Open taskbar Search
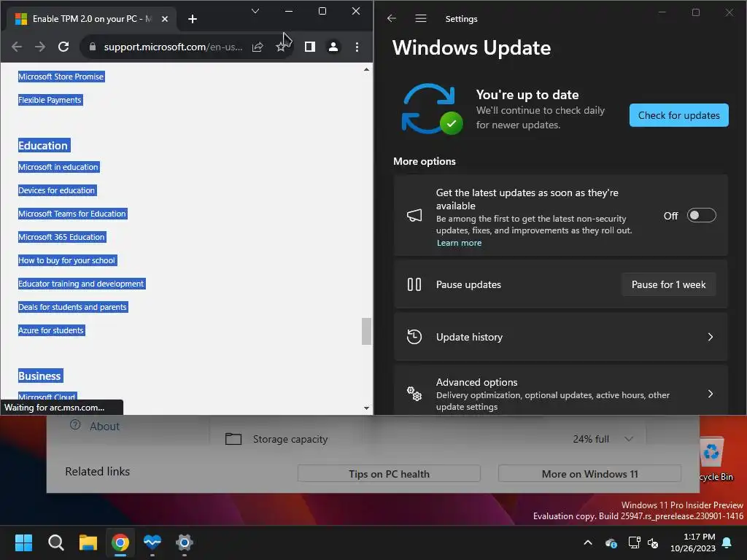This screenshot has height=560, width=747. (55, 542)
